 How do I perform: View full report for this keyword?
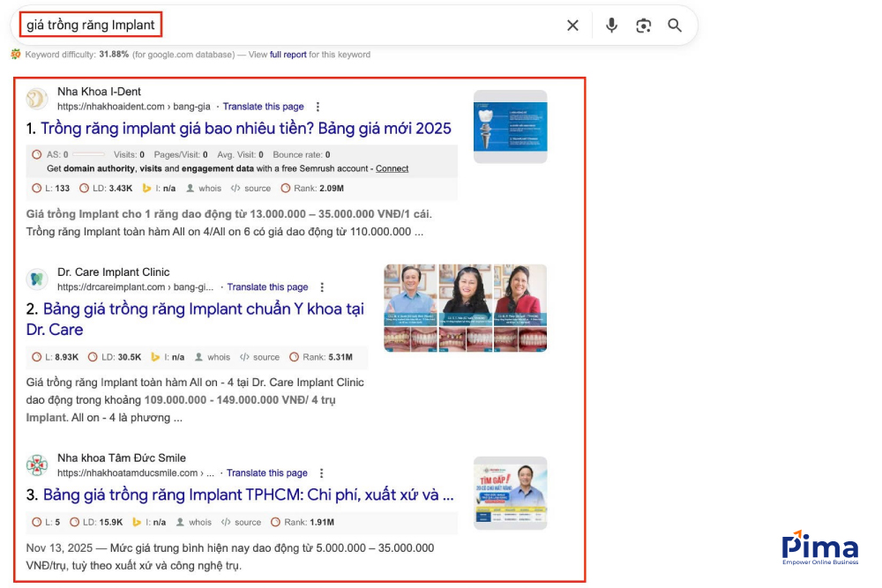tap(287, 54)
